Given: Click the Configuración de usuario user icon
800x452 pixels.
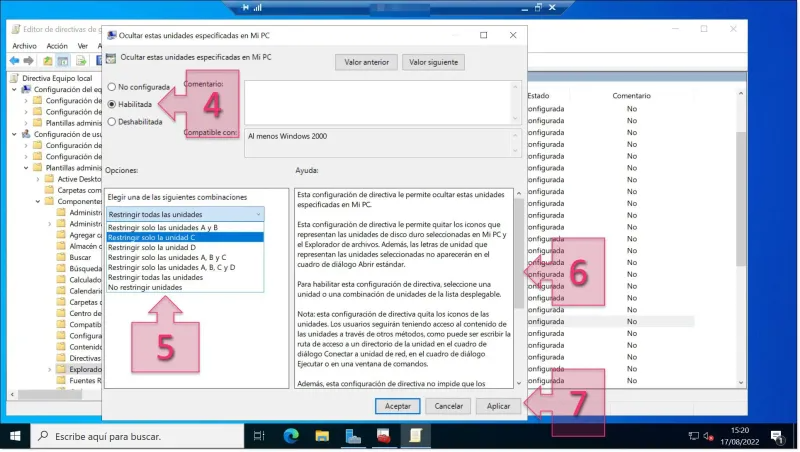Looking at the screenshot, I should 26,134.
